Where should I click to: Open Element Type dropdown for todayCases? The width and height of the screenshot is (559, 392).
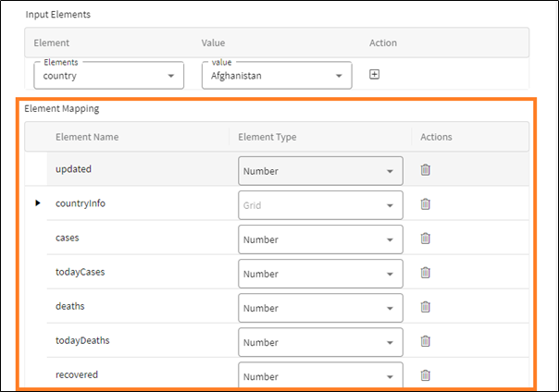[x=320, y=274]
